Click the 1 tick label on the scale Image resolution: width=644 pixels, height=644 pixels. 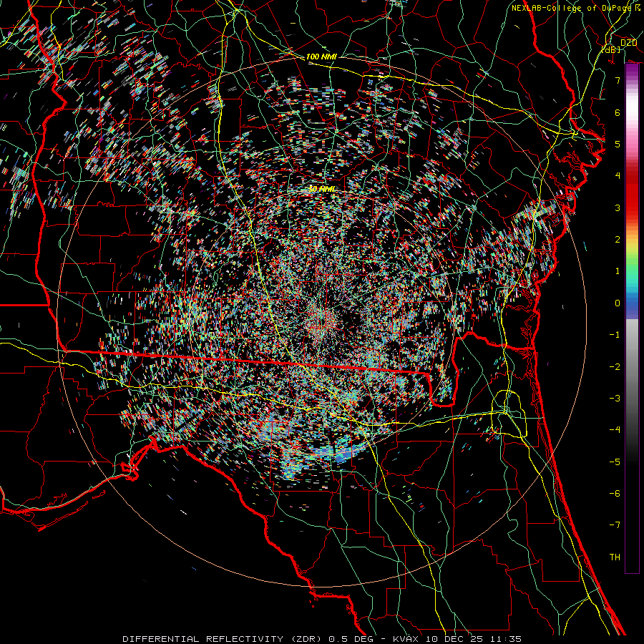618,271
